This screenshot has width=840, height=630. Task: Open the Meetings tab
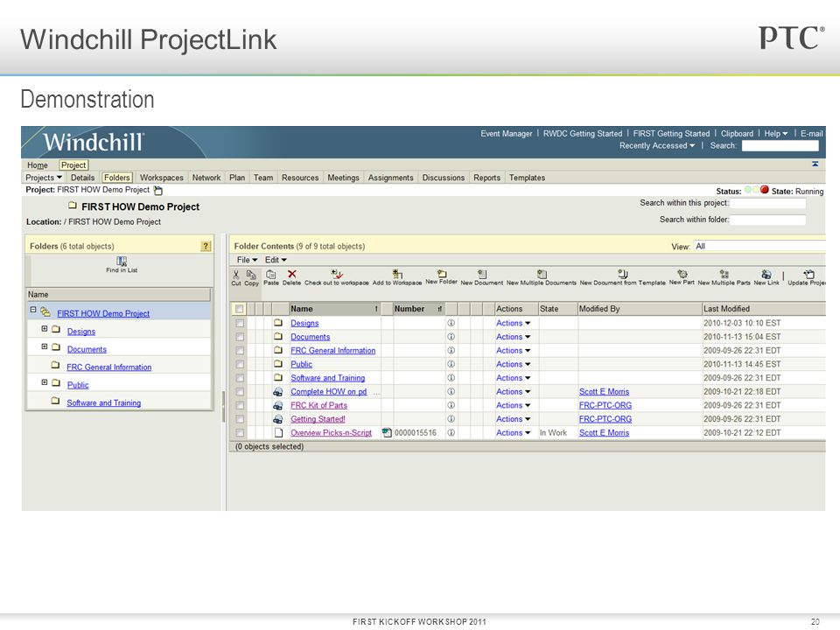pyautogui.click(x=343, y=178)
